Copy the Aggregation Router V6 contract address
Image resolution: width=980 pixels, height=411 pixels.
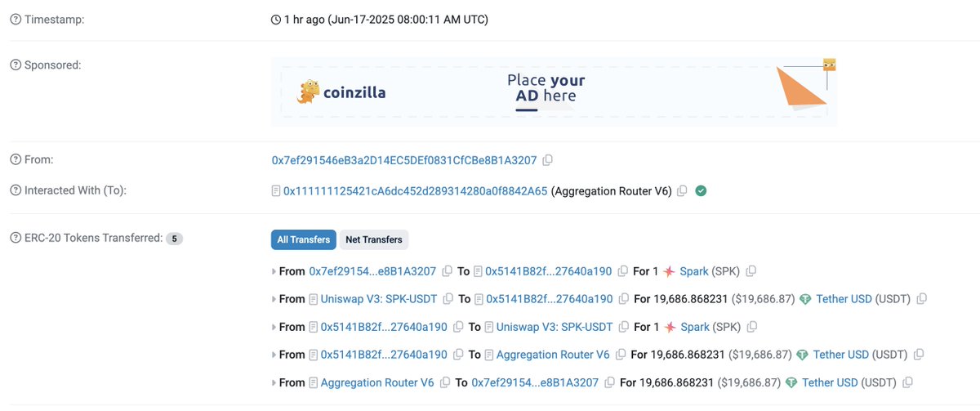coord(682,191)
